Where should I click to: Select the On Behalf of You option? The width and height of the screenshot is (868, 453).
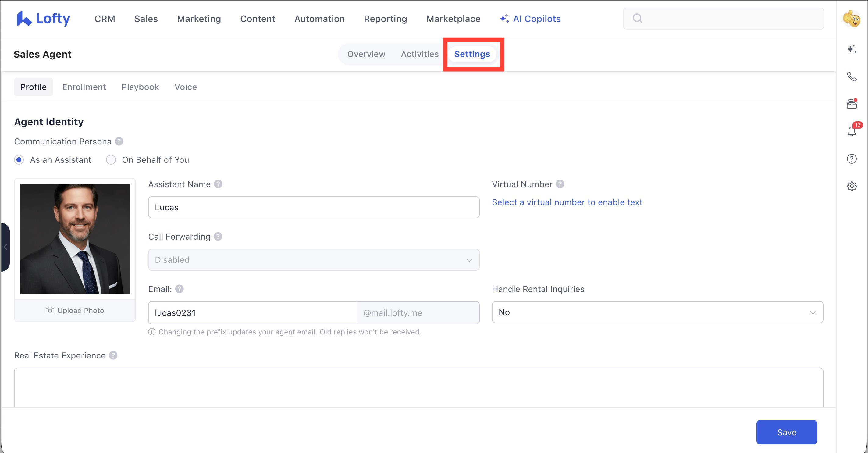[x=111, y=160]
